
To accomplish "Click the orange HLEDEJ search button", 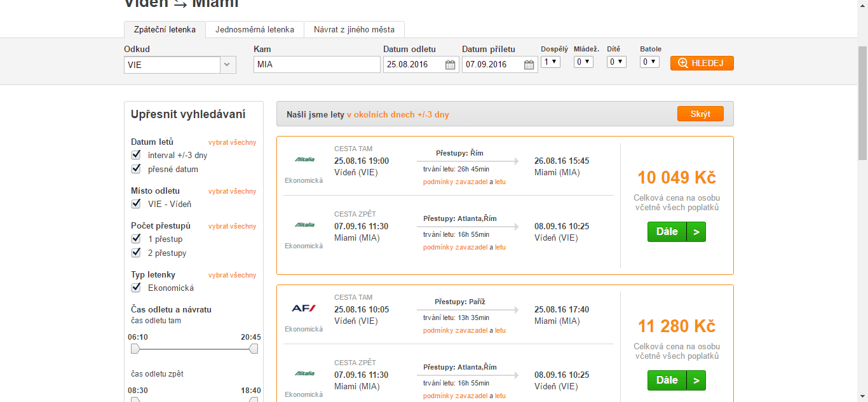I will click(702, 63).
